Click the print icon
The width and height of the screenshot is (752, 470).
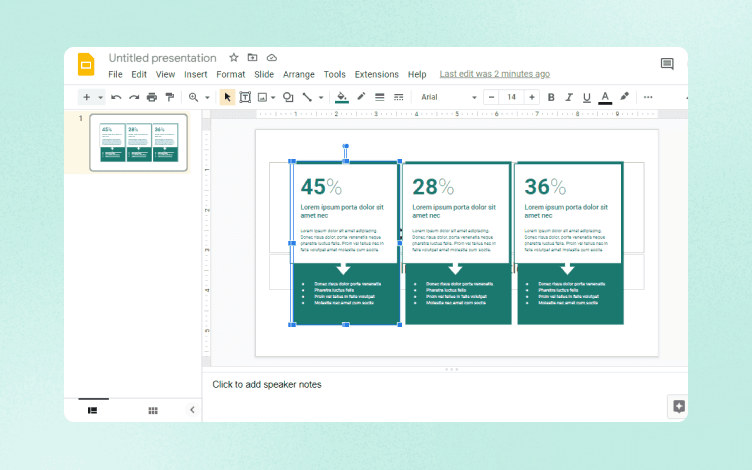click(152, 97)
